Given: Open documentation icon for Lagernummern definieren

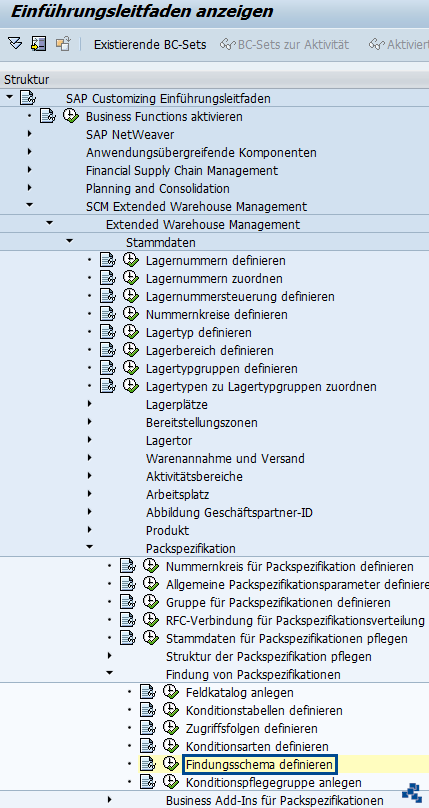Looking at the screenshot, I should coord(107,260).
